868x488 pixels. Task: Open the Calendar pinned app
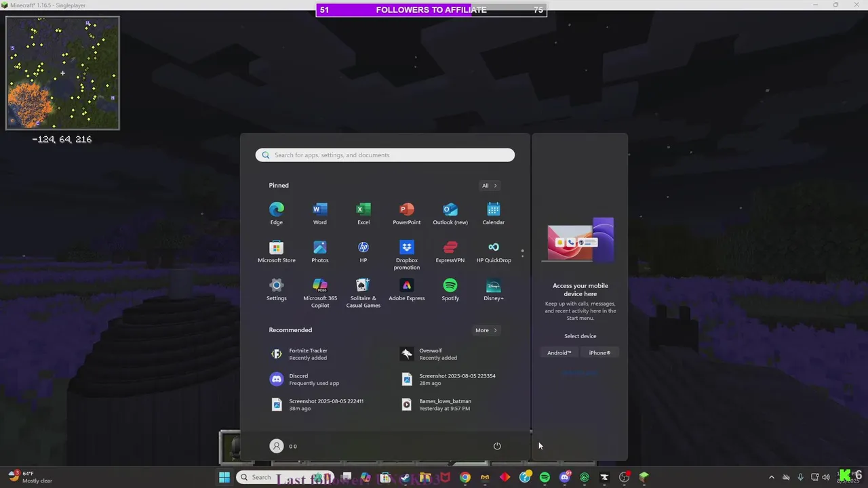[494, 213]
